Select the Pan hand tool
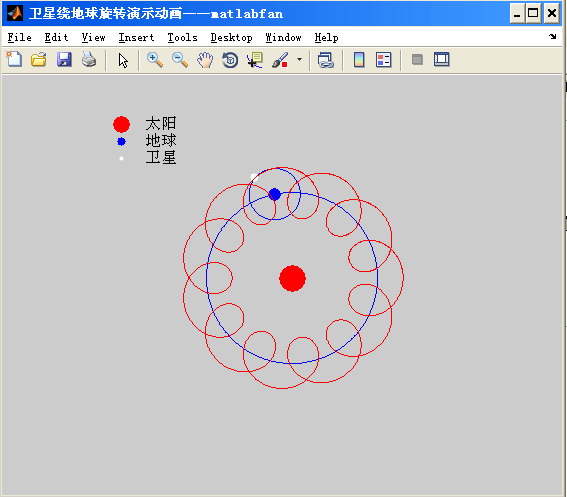The image size is (567, 497). point(205,60)
